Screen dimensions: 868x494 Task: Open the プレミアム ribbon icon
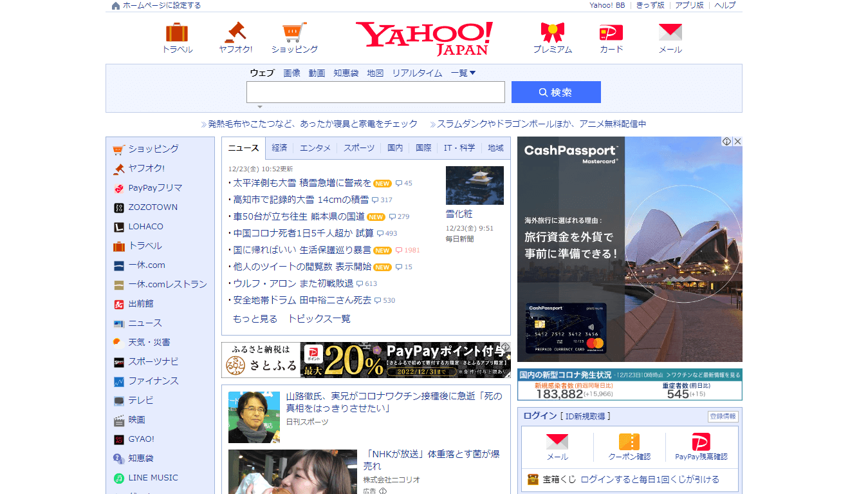click(552, 32)
